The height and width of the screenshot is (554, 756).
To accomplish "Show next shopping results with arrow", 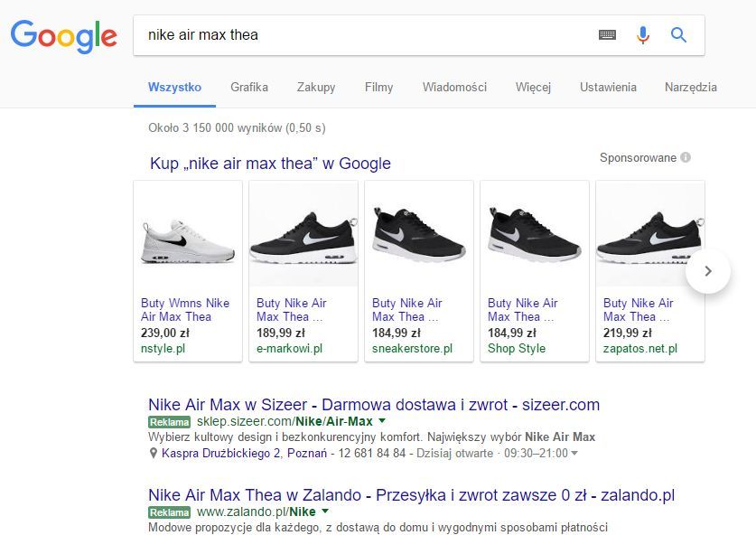I will [708, 271].
